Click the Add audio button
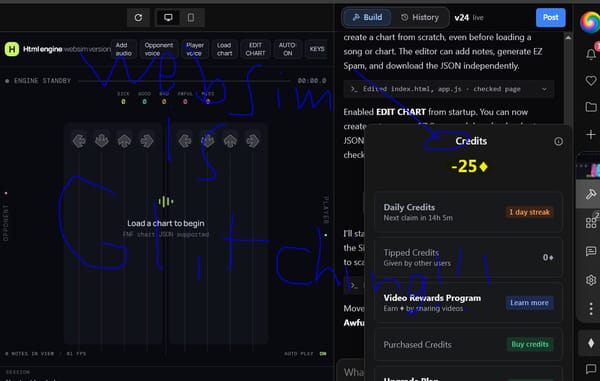600x381 pixels. click(124, 49)
